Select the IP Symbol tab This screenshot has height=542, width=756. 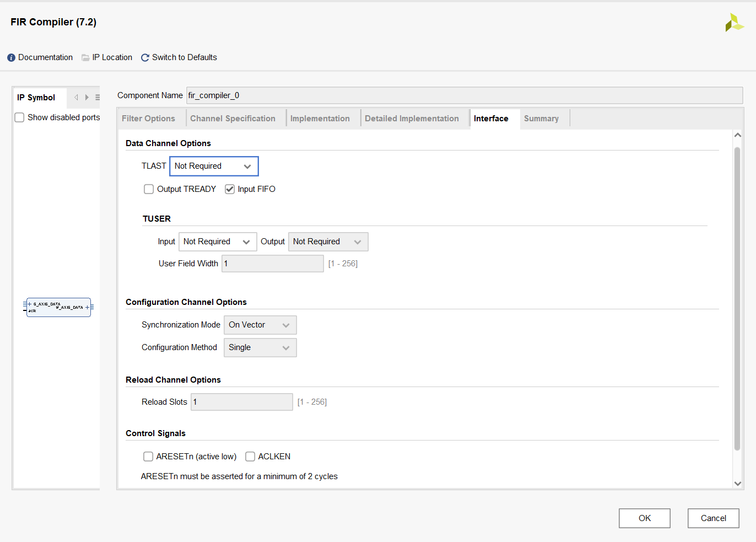point(36,98)
